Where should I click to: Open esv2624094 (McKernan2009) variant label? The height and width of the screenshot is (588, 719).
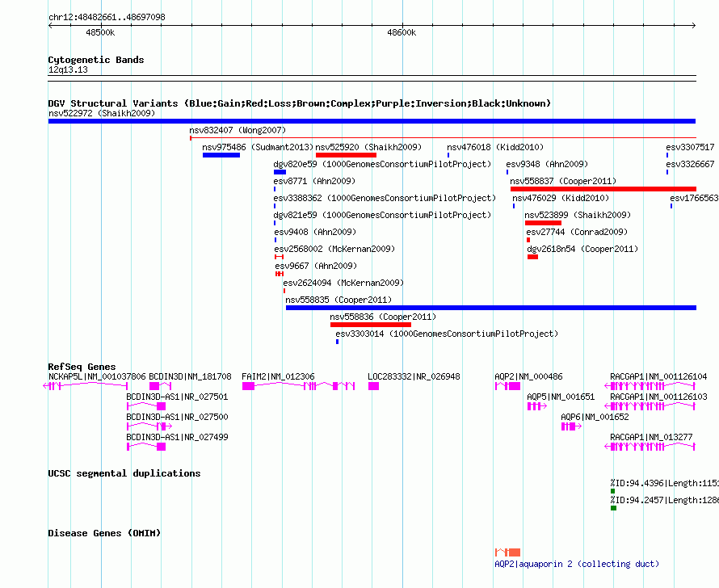tap(343, 283)
